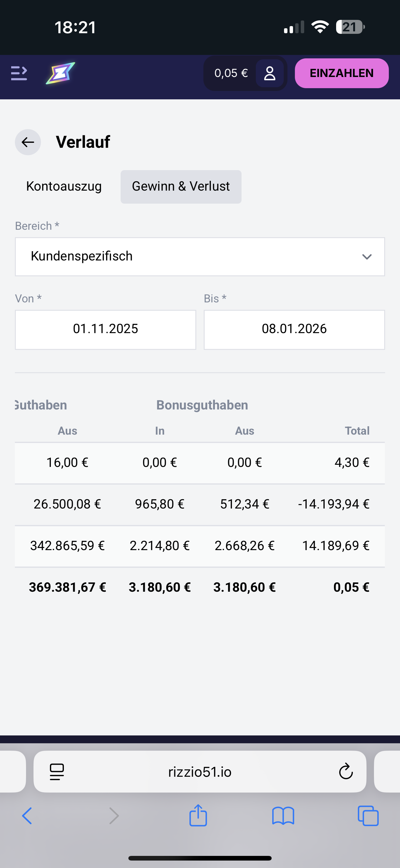
Task: Expand the Bereich dropdown chevron
Action: point(366,257)
